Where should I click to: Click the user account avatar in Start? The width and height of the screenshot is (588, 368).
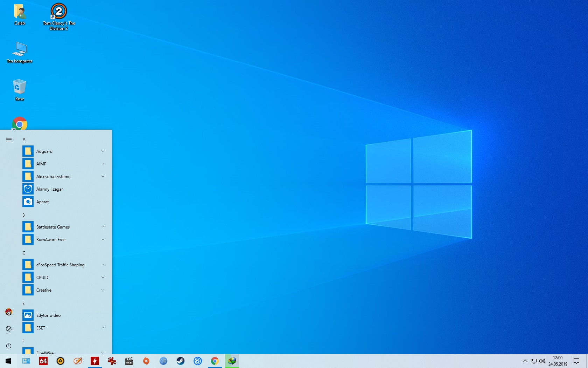tap(9, 312)
